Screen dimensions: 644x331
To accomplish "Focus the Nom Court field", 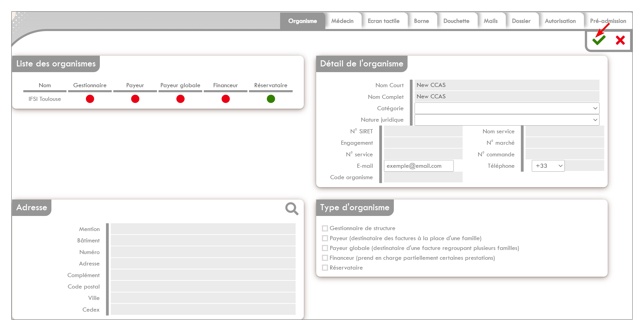I will pos(507,85).
